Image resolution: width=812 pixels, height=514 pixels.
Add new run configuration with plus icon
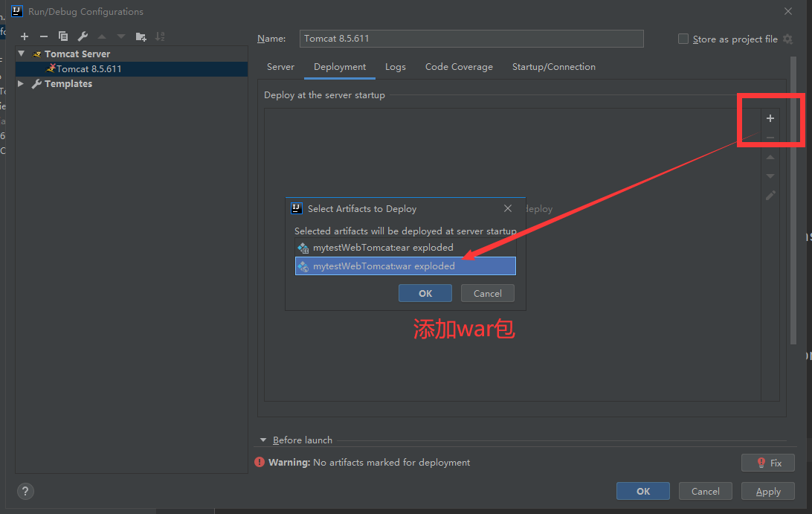[25, 36]
